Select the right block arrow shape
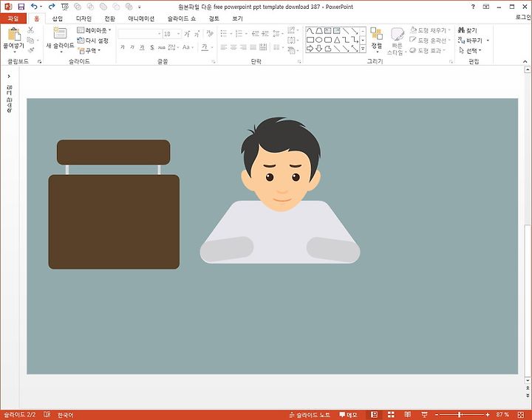This screenshot has width=532, height=420. pyautogui.click(x=310, y=49)
